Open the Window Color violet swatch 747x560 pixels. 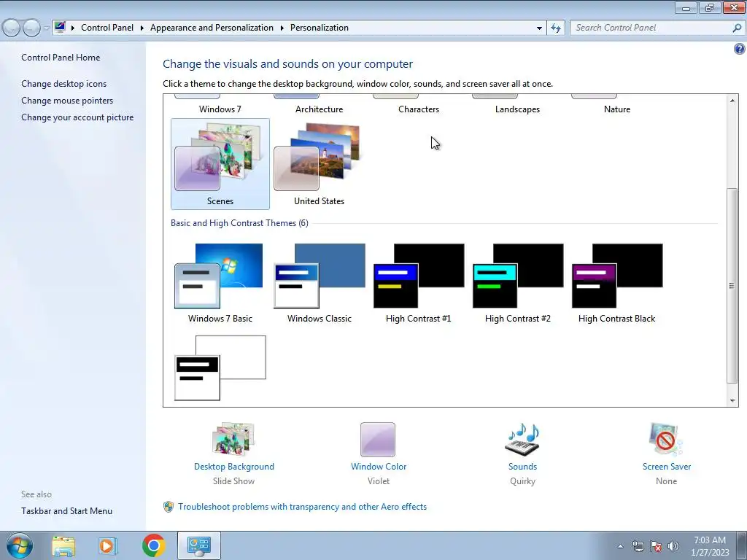(378, 440)
